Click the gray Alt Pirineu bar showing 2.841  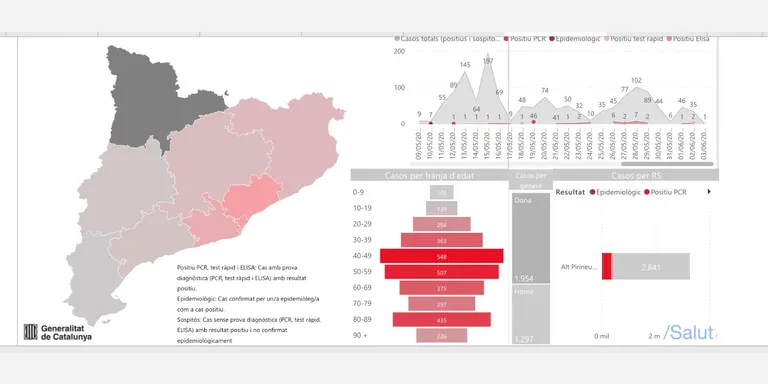(x=651, y=266)
